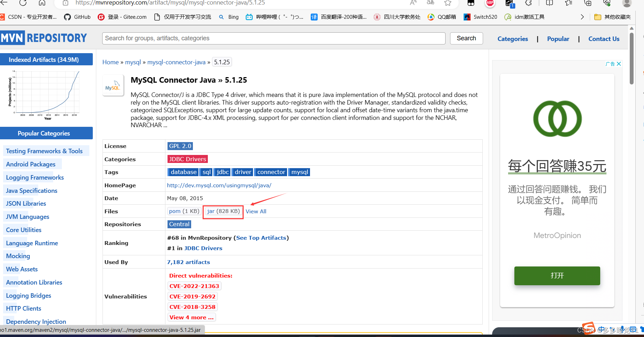Click the connector tag

[x=271, y=172]
